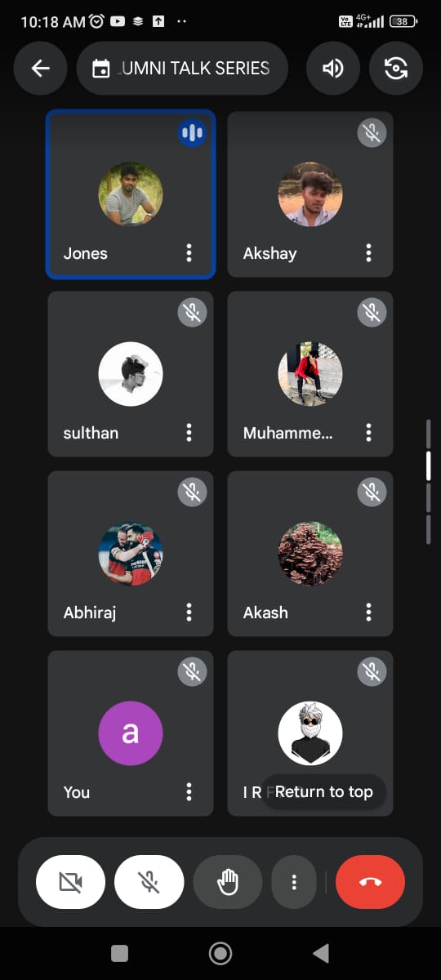Switch camera with the flip icon
This screenshot has width=441, height=980.
(x=396, y=69)
